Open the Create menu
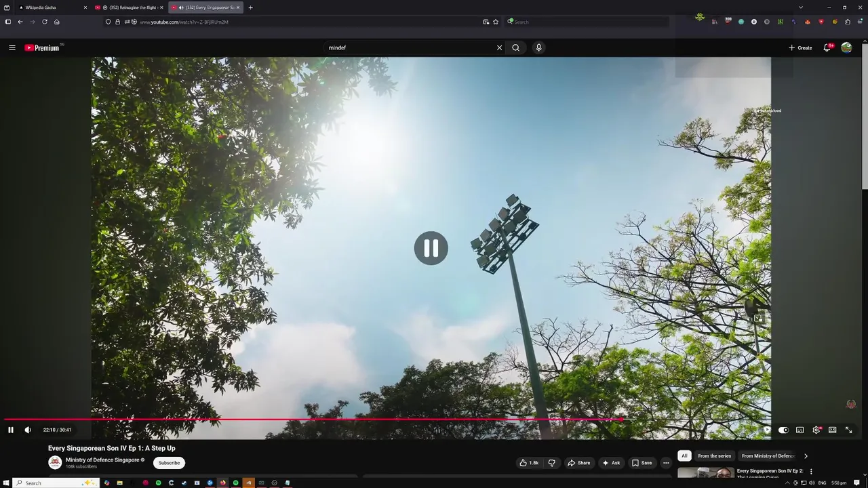868x488 pixels. [x=800, y=47]
